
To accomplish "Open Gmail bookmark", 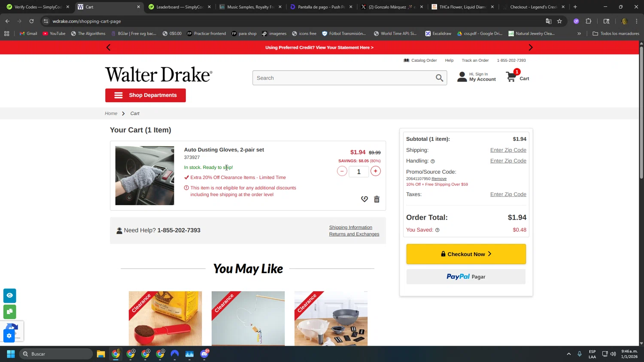I will click(x=28, y=33).
